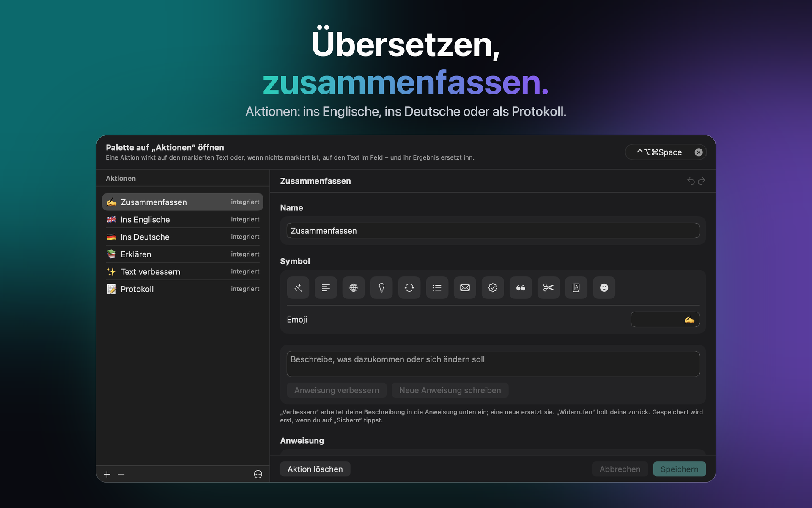
Task: Click the writing hand icon beside Zusammenfassen
Action: (112, 202)
